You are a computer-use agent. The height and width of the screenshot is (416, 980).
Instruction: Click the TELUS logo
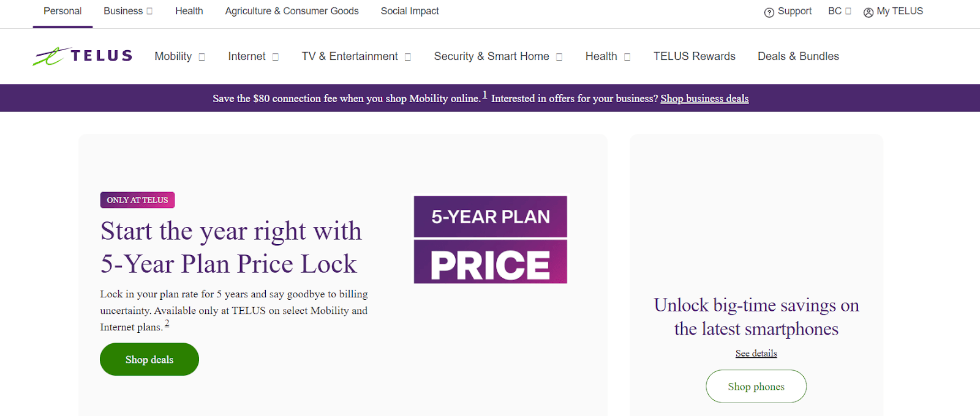[83, 56]
